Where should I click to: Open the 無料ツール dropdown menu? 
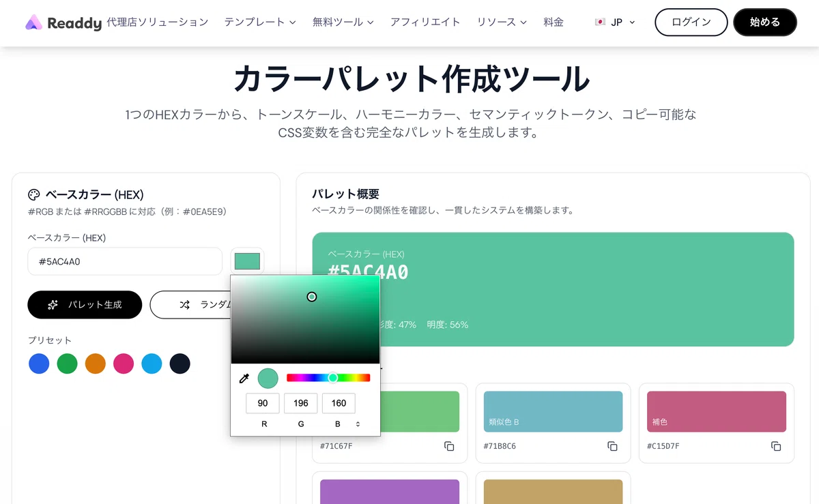(x=343, y=23)
